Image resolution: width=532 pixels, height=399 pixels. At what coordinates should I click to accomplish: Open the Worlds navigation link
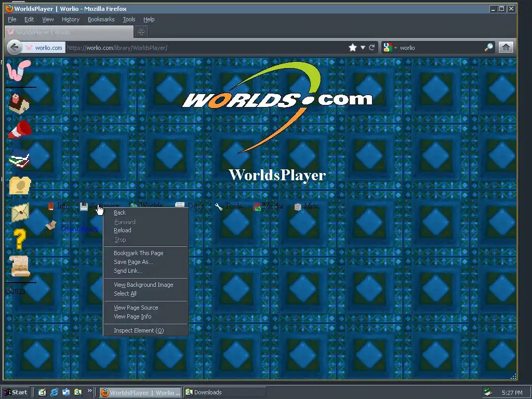[151, 206]
